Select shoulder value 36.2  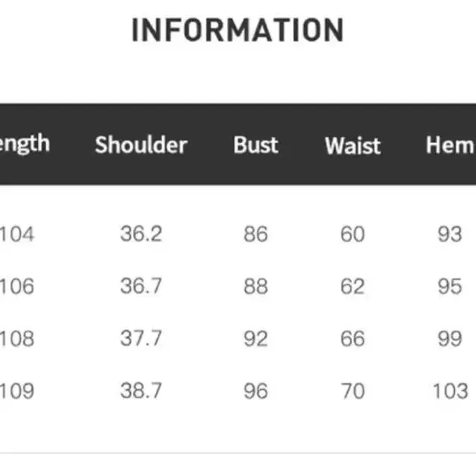pyautogui.click(x=141, y=234)
